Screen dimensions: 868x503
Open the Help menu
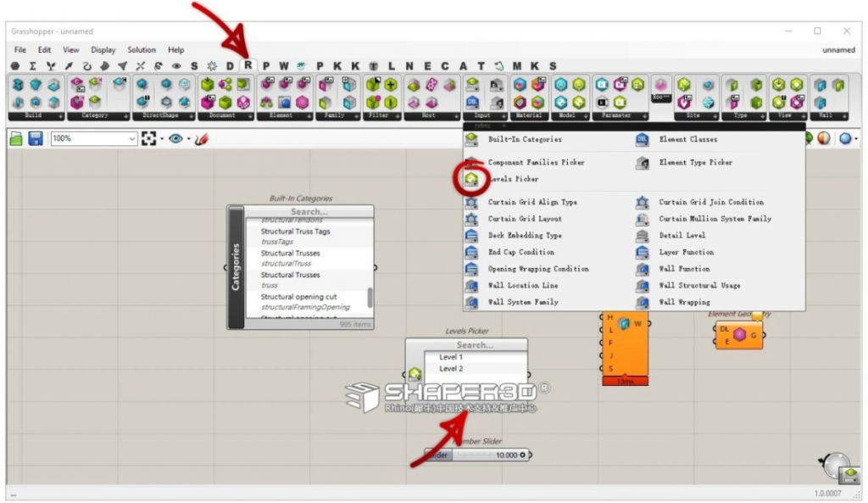pos(176,50)
